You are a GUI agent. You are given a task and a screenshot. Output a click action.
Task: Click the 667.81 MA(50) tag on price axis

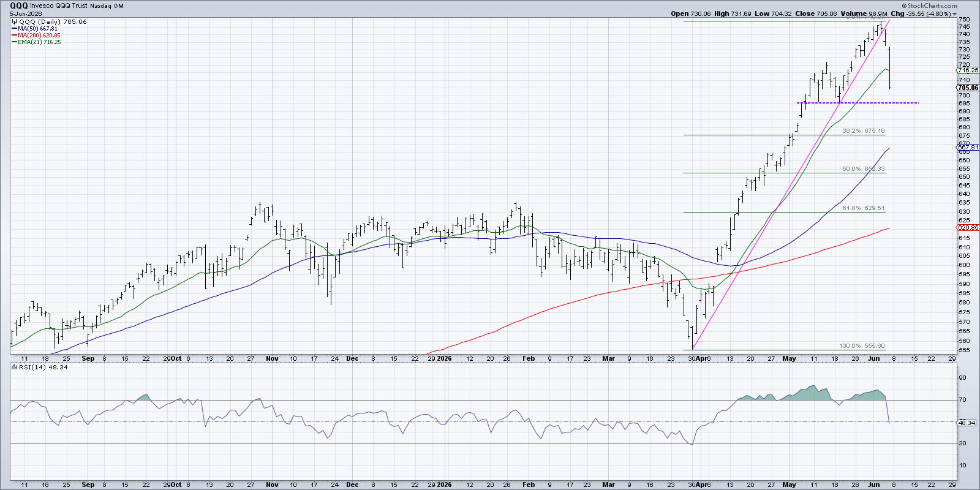tap(968, 148)
